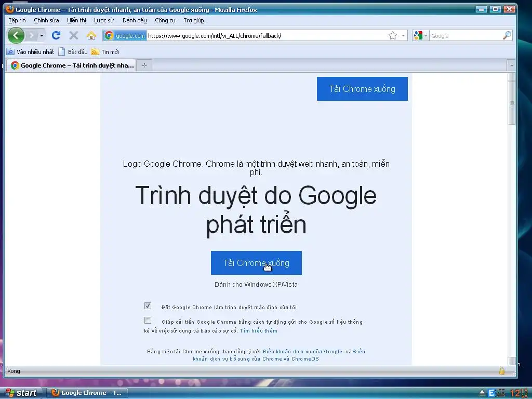The width and height of the screenshot is (532, 399).
Task: Open a new tab with plus button
Action: (x=144, y=65)
